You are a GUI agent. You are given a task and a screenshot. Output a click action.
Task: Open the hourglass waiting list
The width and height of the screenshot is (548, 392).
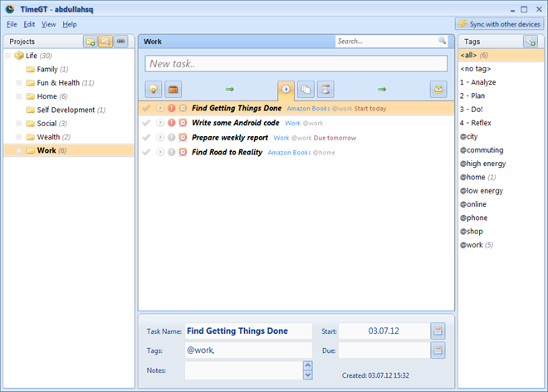pos(325,90)
